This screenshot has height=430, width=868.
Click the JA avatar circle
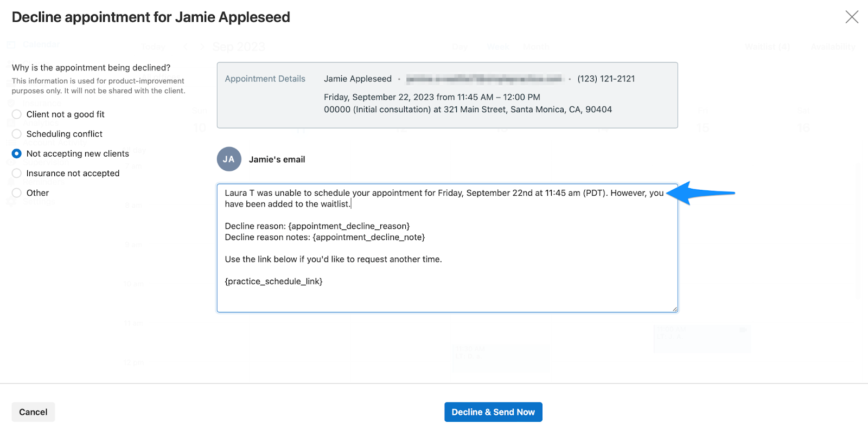coord(229,159)
